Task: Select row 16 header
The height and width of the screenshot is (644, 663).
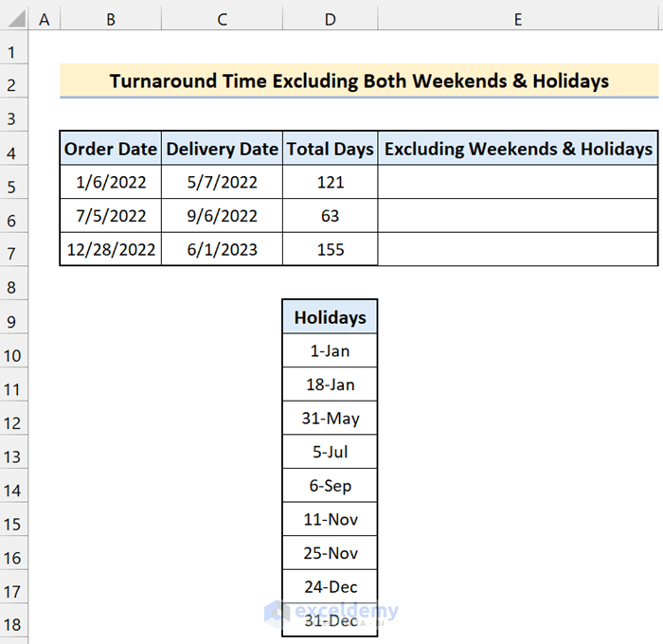Action: point(13,553)
